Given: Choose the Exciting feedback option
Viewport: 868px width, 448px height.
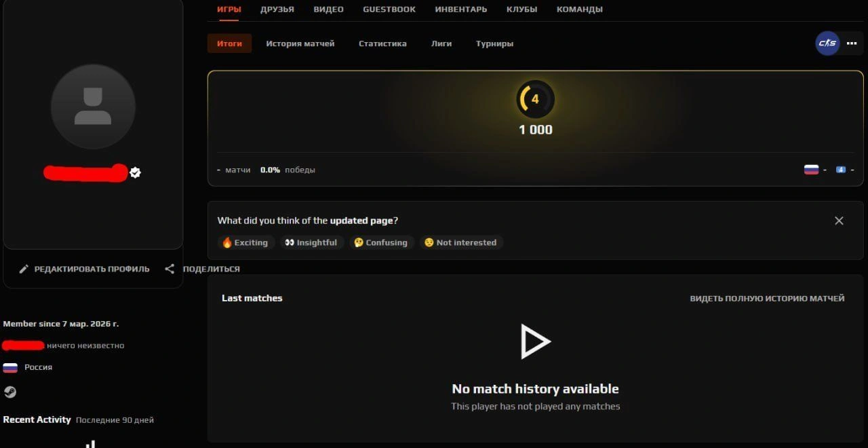Looking at the screenshot, I should coord(245,242).
